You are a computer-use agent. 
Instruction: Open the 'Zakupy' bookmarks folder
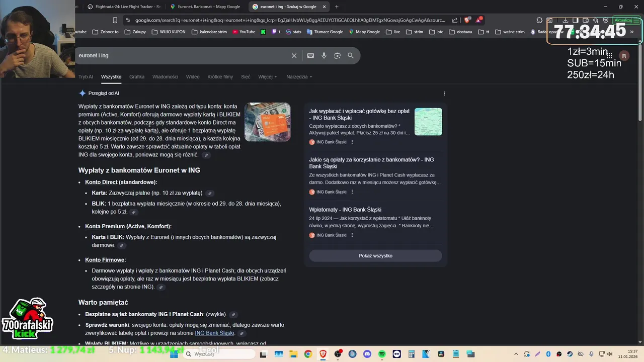[135, 32]
